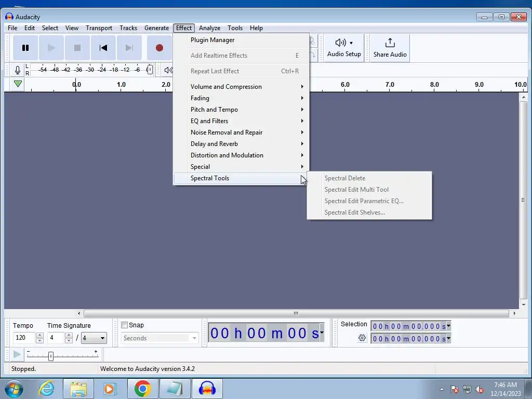Image resolution: width=532 pixels, height=399 pixels.
Task: Choose Spectral Delete
Action: click(x=369, y=178)
